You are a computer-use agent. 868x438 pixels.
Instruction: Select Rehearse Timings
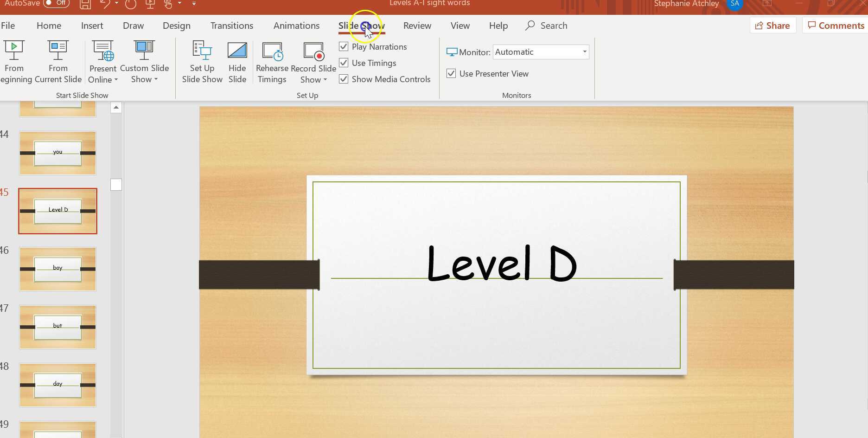tap(272, 60)
